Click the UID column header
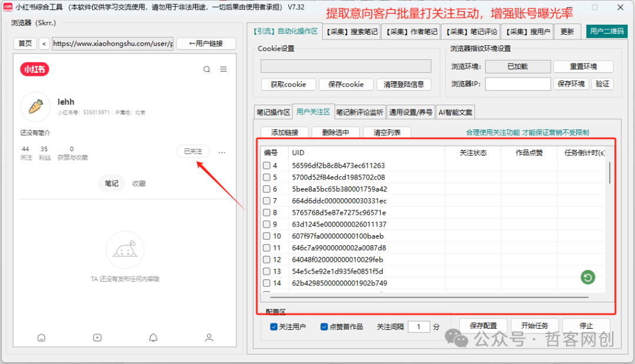The width and height of the screenshot is (635, 364). (x=366, y=153)
